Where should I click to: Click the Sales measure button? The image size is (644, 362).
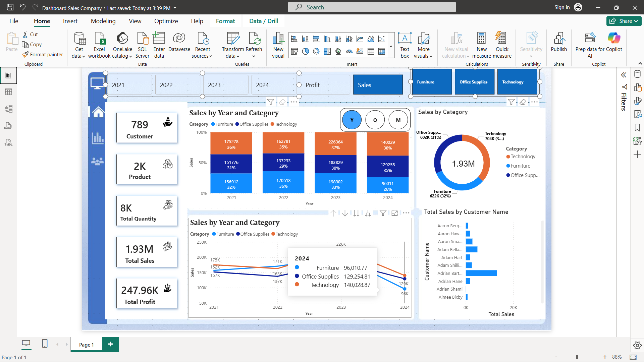click(378, 85)
